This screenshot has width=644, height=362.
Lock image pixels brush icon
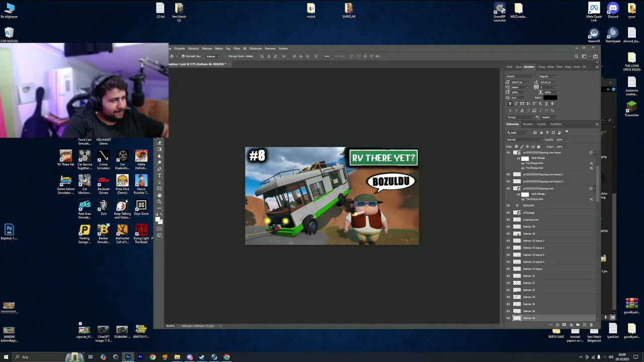click(x=522, y=147)
